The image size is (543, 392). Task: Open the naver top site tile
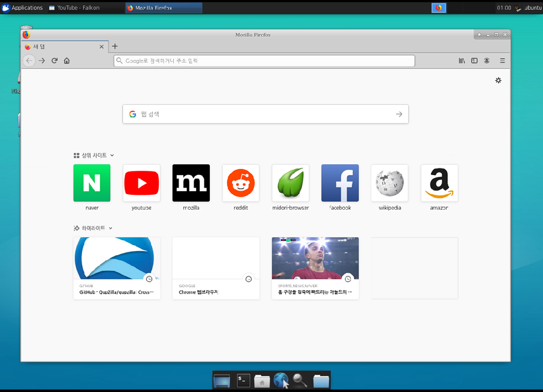92,183
